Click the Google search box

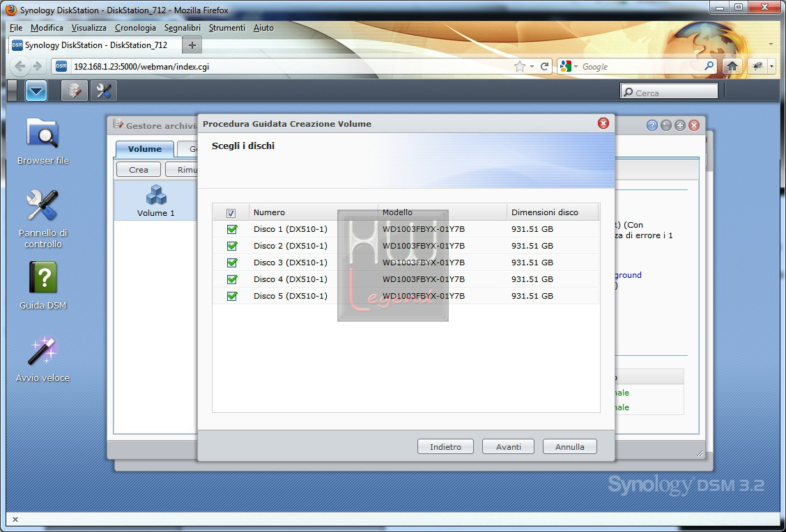point(642,67)
